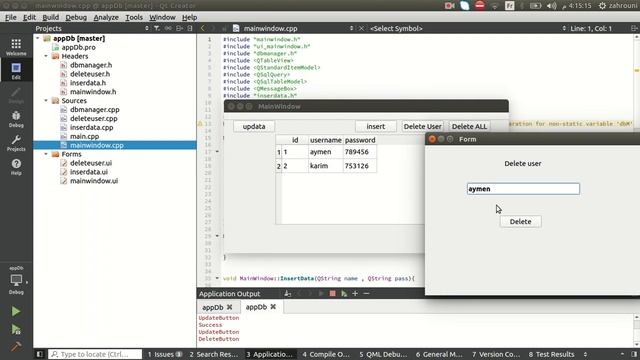Open the Debug mode in sidebar
The width and height of the screenshot is (640, 360).
pos(16,119)
